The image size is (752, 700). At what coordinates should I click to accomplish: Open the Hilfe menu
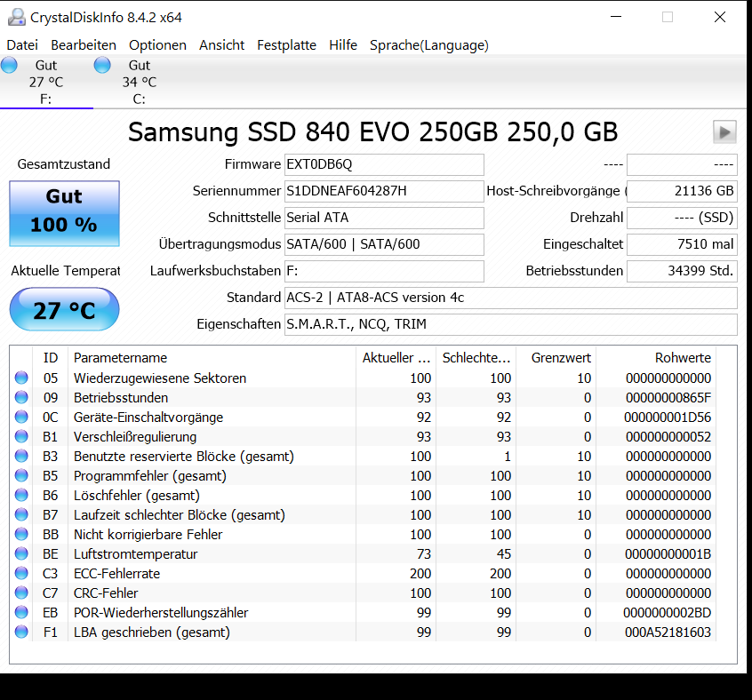point(343,45)
